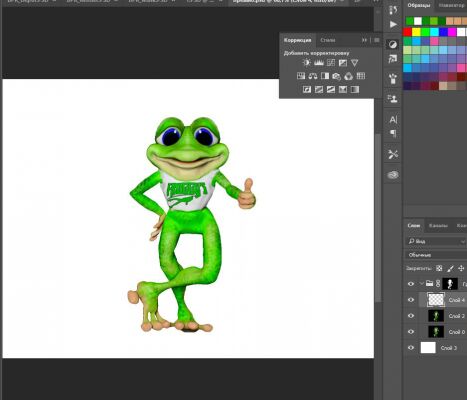Click the canvas vertical scrollbar
This screenshot has width=467, height=400.
tap(378, 218)
